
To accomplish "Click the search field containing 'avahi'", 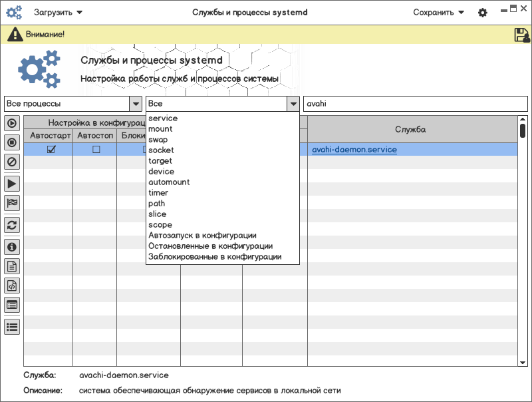I will (415, 104).
